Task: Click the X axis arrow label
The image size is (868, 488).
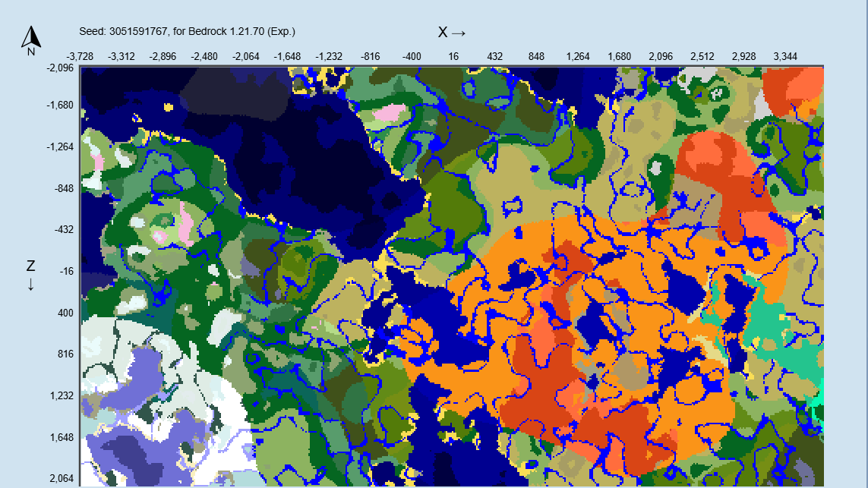Action: (x=452, y=33)
